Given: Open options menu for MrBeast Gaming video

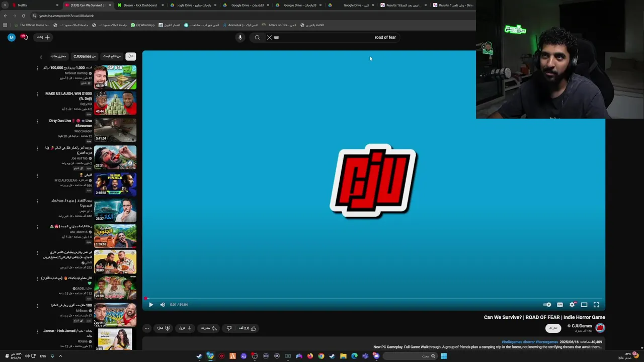Looking at the screenshot, I should click(x=37, y=68).
